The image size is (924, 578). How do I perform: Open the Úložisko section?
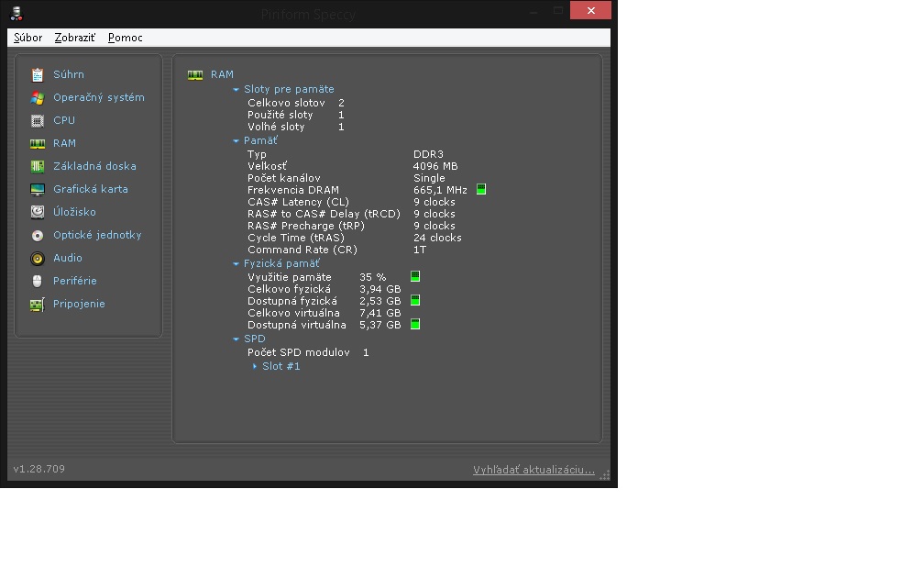(x=74, y=212)
